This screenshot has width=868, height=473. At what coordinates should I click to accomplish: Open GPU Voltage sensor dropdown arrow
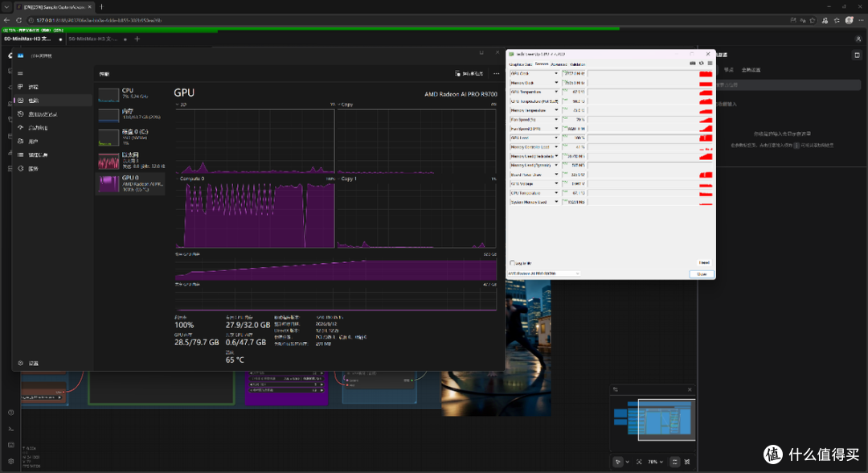[556, 184]
